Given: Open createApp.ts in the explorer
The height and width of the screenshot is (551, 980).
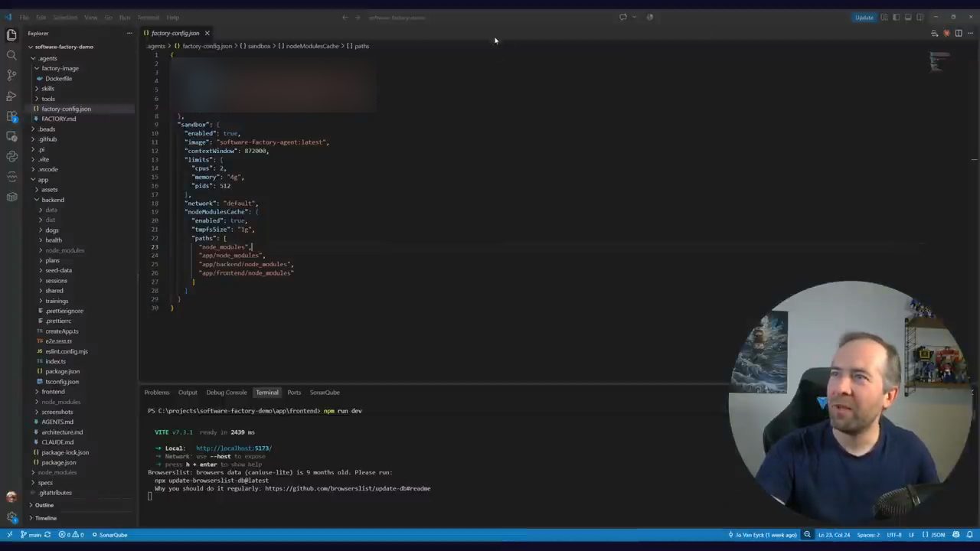Looking at the screenshot, I should [61, 331].
